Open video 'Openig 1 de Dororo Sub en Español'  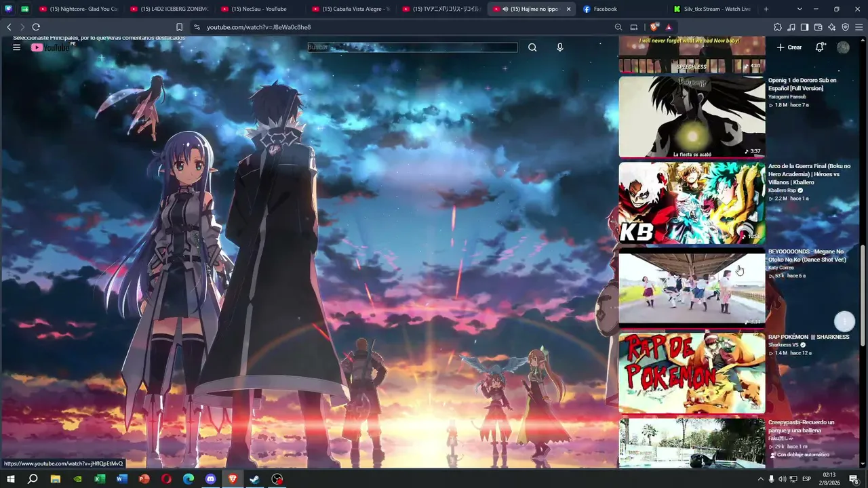tap(802, 84)
